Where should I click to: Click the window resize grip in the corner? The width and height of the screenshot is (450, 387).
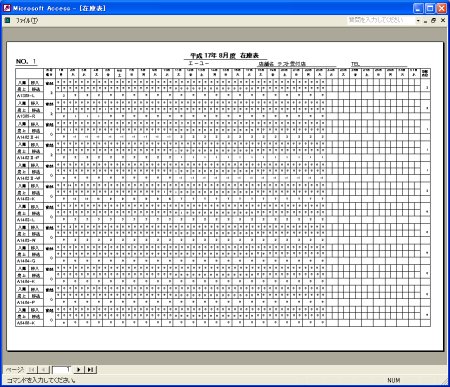pos(445,381)
